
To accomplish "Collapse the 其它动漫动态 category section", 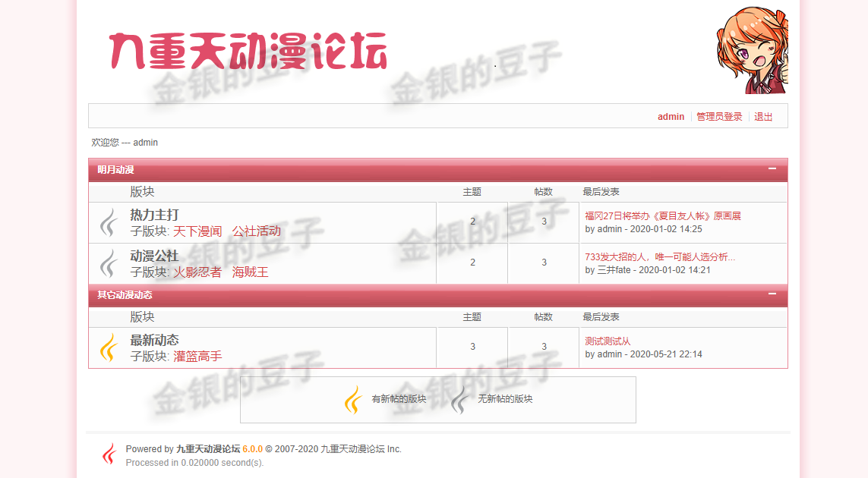I will coord(773,295).
